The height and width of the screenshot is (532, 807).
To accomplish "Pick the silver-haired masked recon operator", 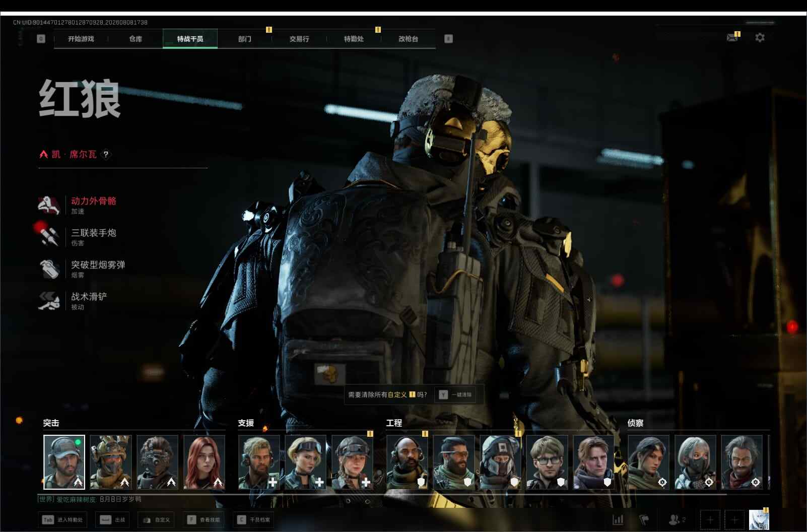I will coord(695,462).
